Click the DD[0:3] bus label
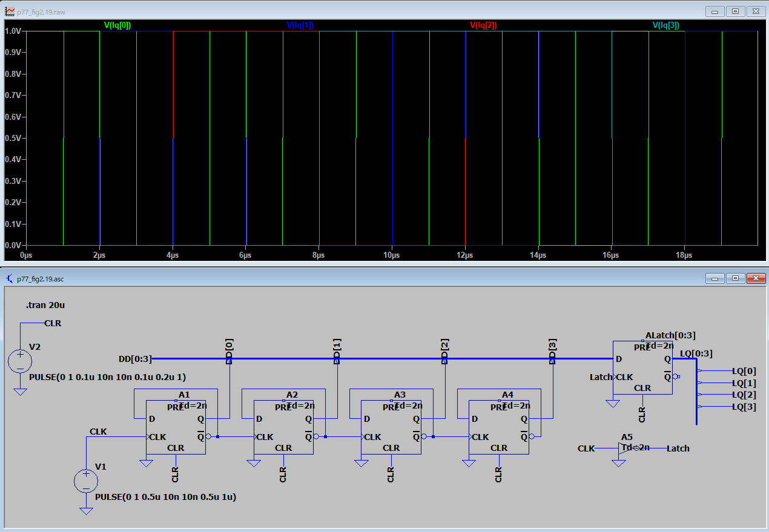Image resolution: width=769 pixels, height=532 pixels. click(134, 359)
